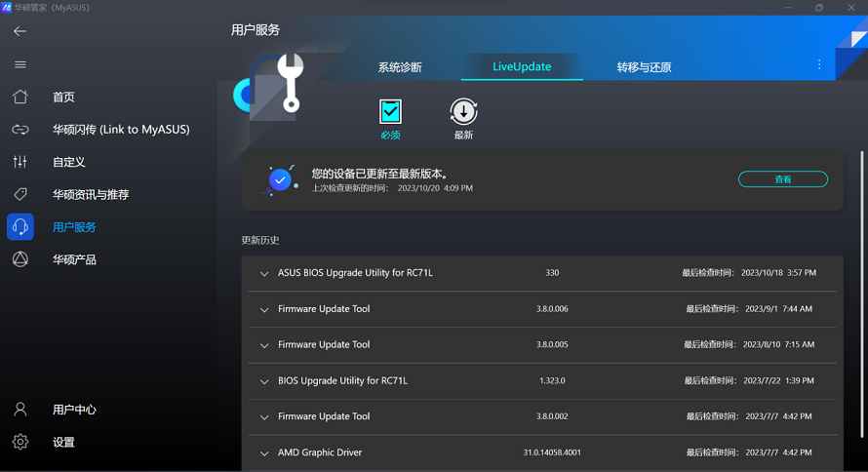Viewport: 868px width, 472px height.
Task: Click the 查看 button
Action: [x=783, y=179]
